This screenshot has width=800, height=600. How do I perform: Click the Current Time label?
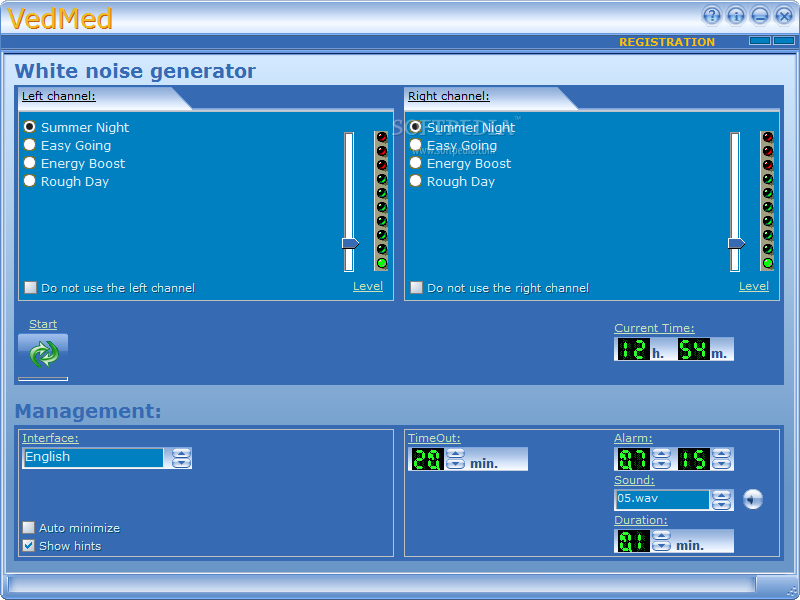click(x=654, y=328)
